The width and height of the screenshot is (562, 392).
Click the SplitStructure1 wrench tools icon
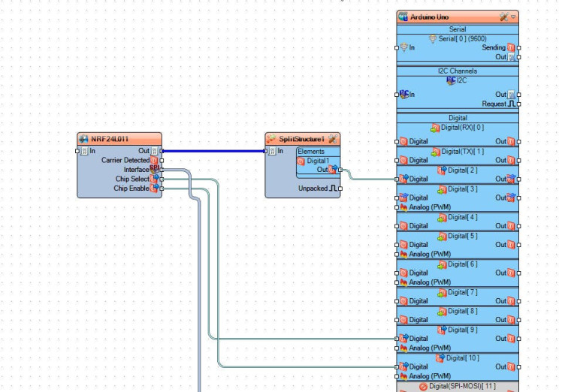[331, 140]
